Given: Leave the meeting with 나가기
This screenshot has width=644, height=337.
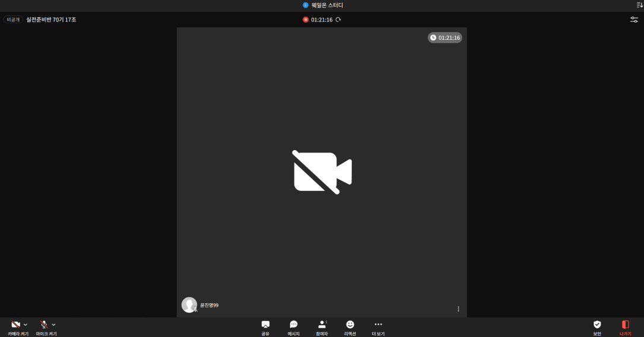Looking at the screenshot, I should pyautogui.click(x=625, y=328).
